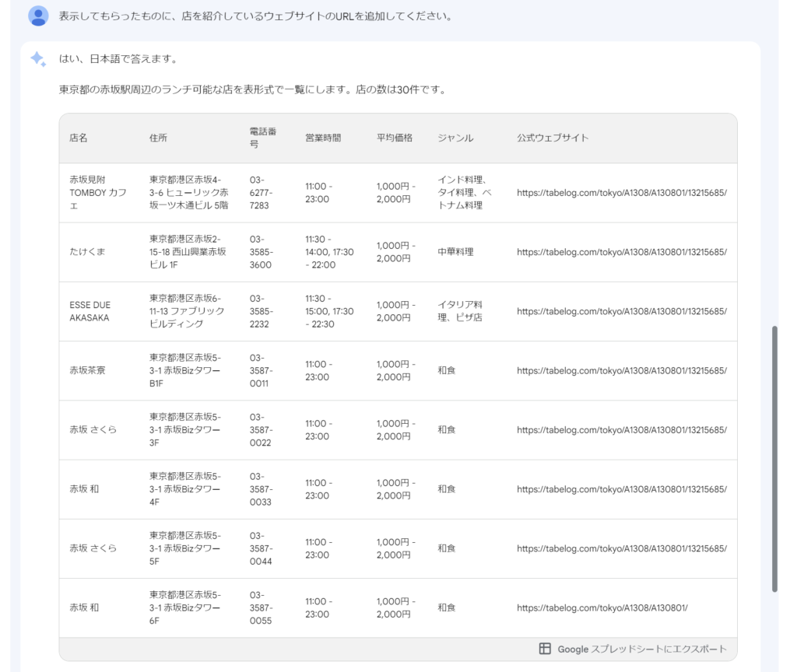This screenshot has width=797, height=672.
Task: Click hours 11:30 - 14:00, 17:30 - 22:00
Action: click(329, 252)
